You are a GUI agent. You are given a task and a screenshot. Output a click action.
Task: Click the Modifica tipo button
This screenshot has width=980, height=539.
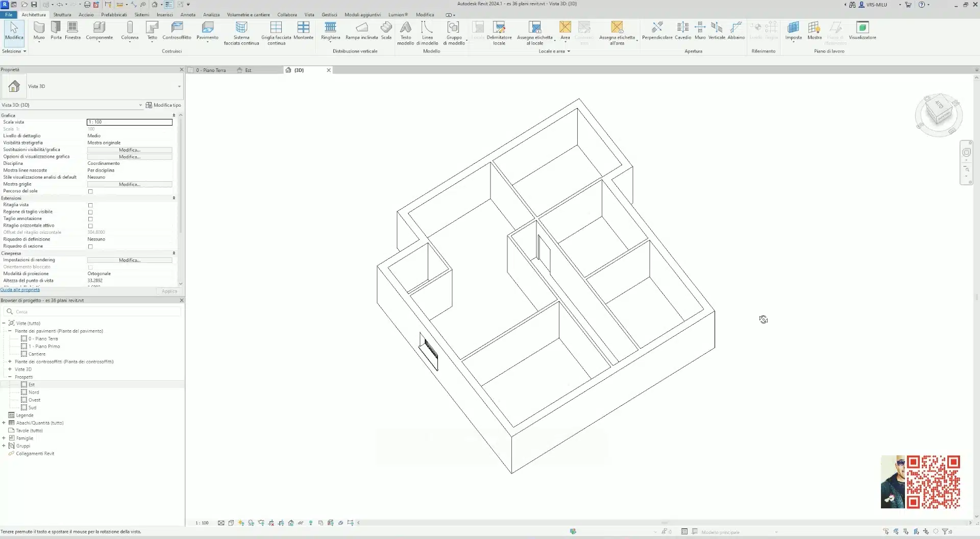[x=163, y=105]
